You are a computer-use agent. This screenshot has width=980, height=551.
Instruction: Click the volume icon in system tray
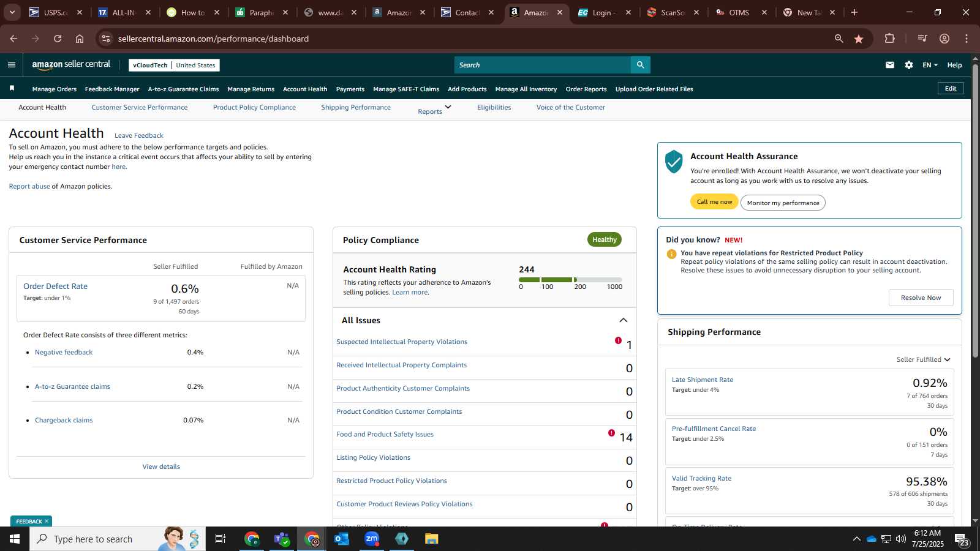point(901,539)
